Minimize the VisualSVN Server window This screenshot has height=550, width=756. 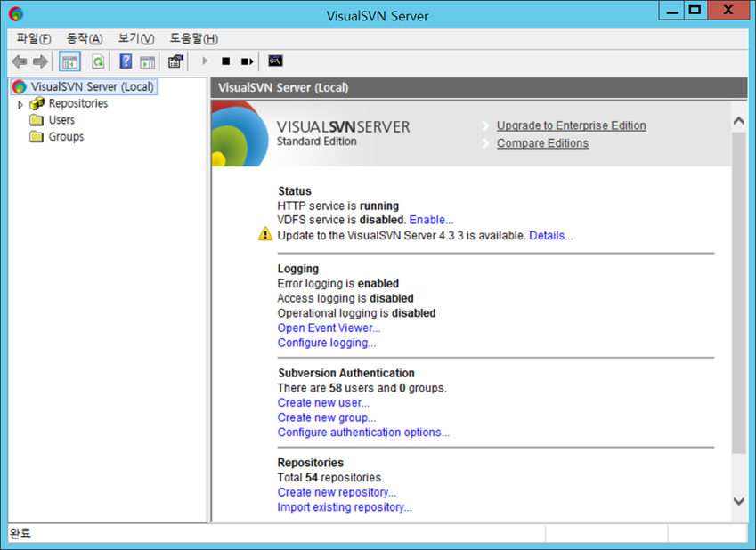tap(671, 11)
